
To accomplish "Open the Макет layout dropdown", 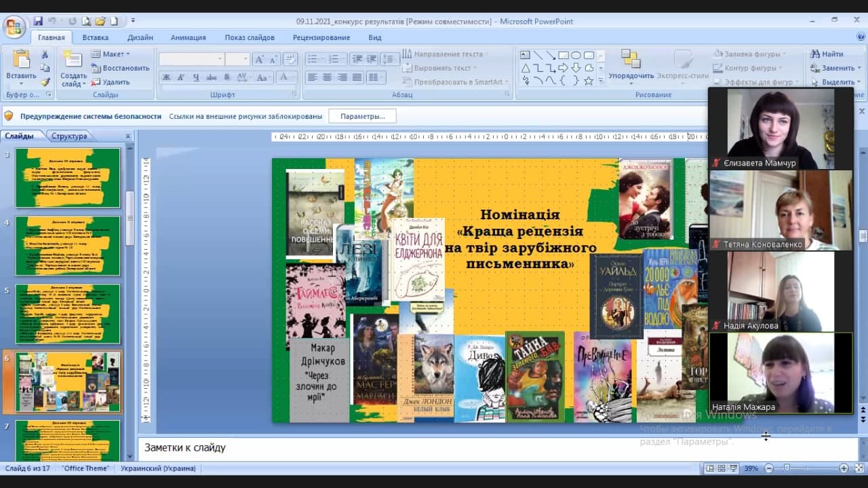I will click(x=112, y=54).
